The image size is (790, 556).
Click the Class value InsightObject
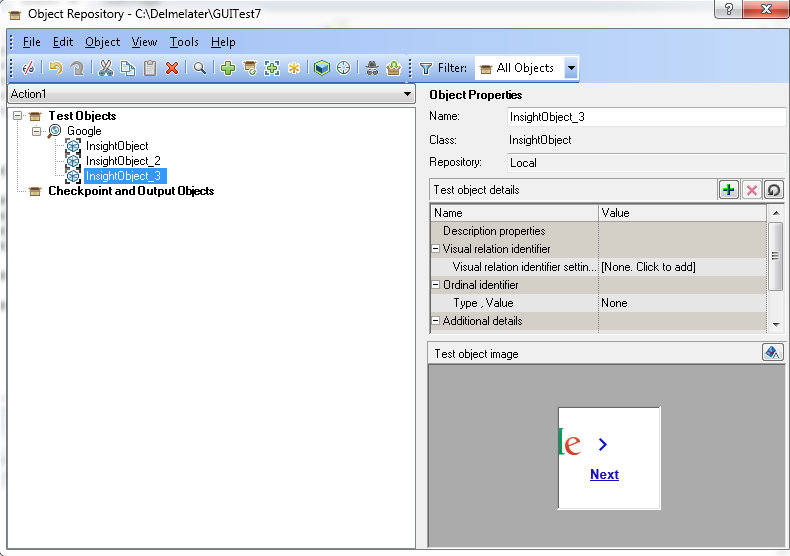point(540,140)
